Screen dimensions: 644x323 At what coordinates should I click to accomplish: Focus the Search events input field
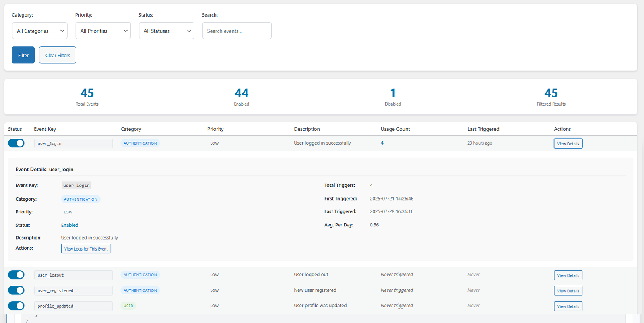(237, 31)
